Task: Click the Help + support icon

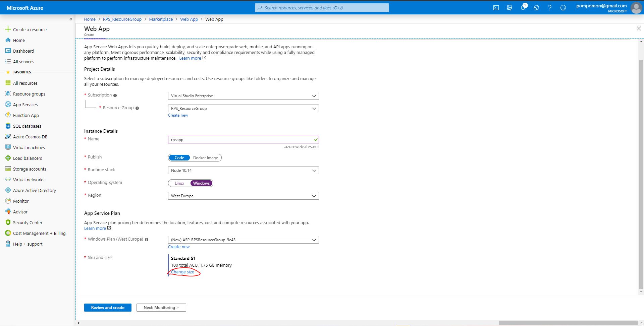Action: tap(8, 244)
